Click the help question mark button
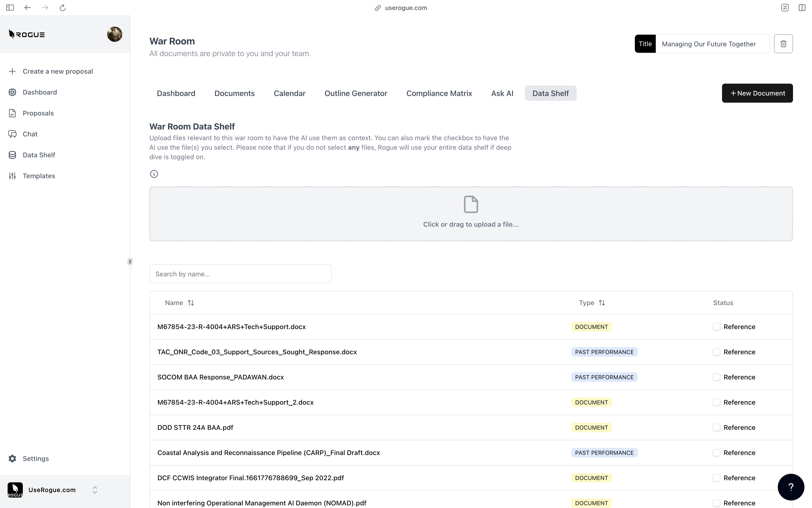 click(791, 487)
